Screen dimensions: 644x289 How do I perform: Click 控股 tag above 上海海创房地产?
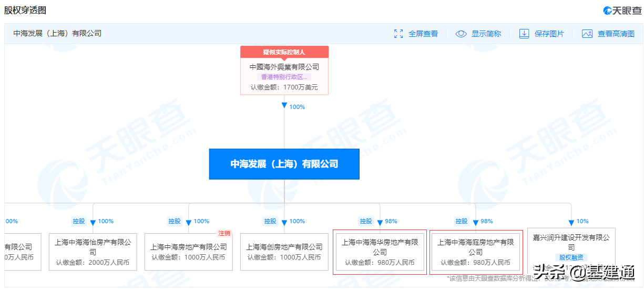coord(270,221)
